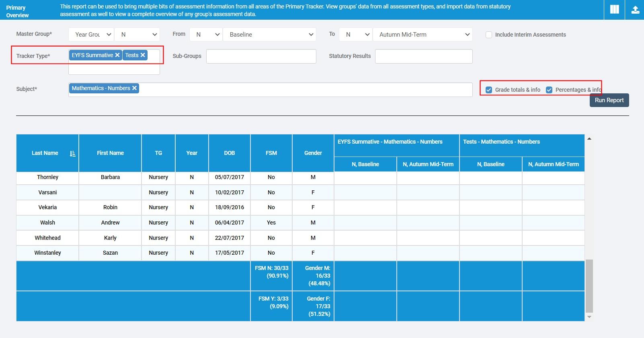
Task: Click the Run Report button
Action: tap(609, 100)
